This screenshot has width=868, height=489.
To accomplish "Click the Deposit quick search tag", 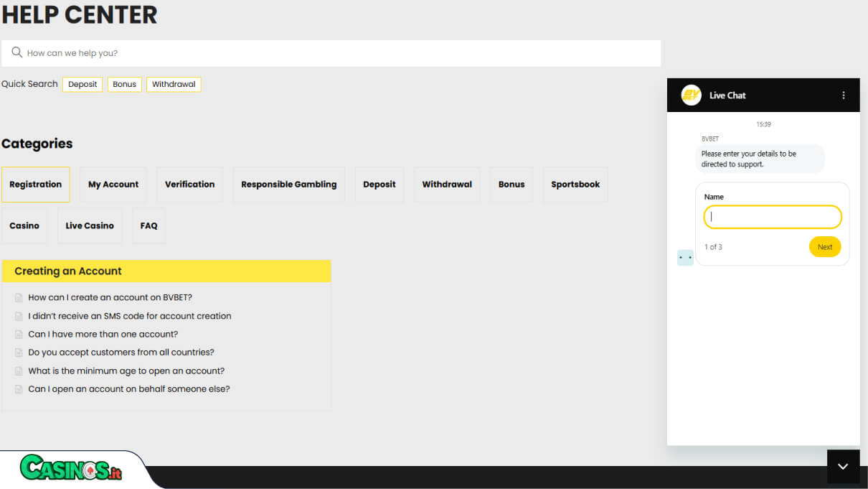I will tap(82, 85).
